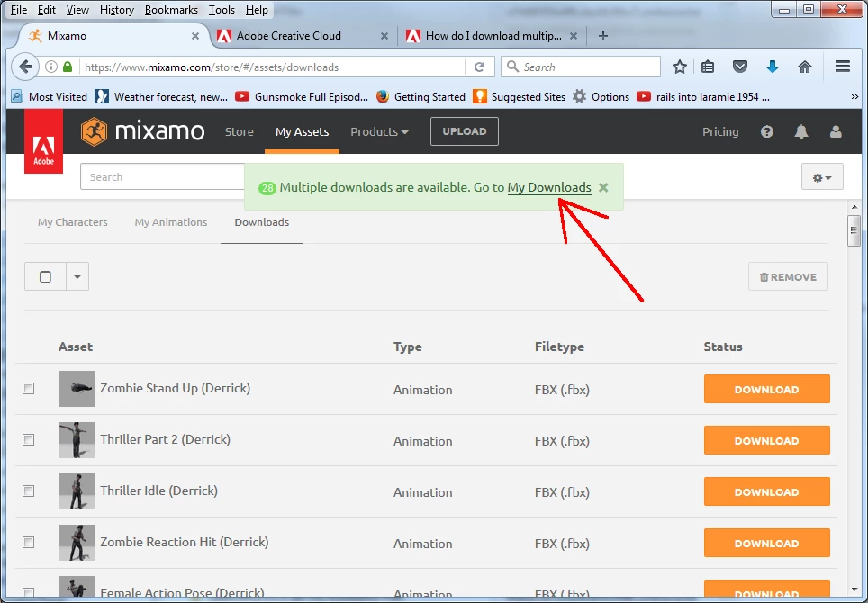This screenshot has width=868, height=603.
Task: Tick the select-all checkbox
Action: [x=45, y=276]
